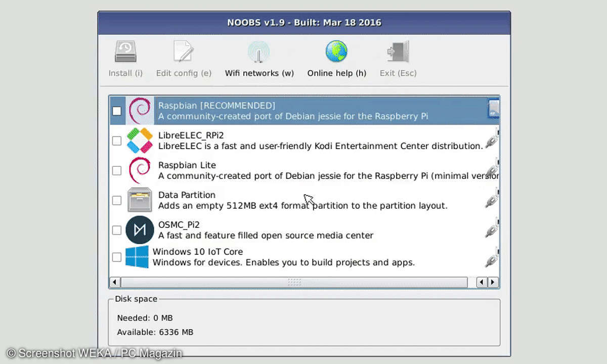Image resolution: width=607 pixels, height=364 pixels.
Task: Click network cable icon on OSMC_Pi2 row
Action: point(492,228)
